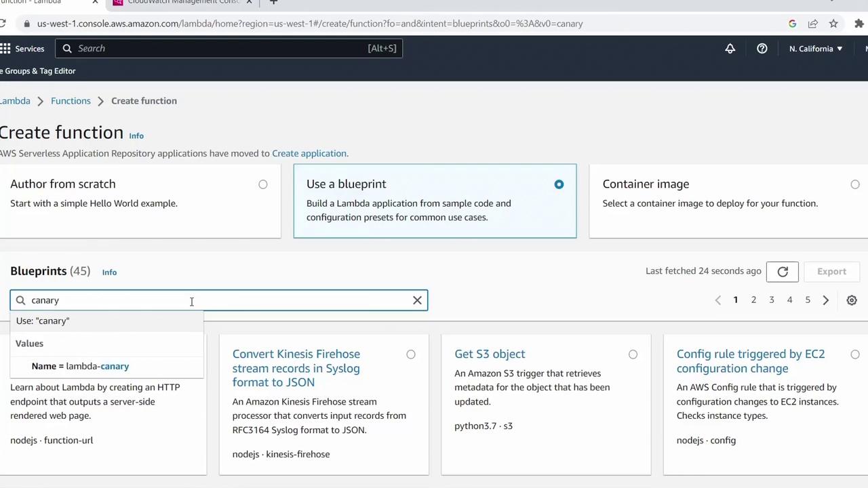Image resolution: width=868 pixels, height=488 pixels.
Task: Pick the 'Name = lambda-canary' suggestion
Action: click(106, 366)
